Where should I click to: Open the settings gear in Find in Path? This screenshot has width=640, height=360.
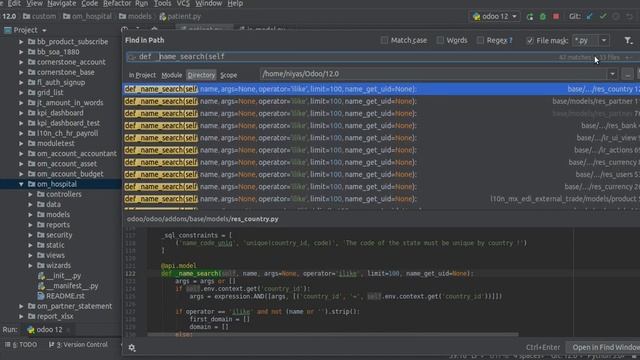coord(132,348)
